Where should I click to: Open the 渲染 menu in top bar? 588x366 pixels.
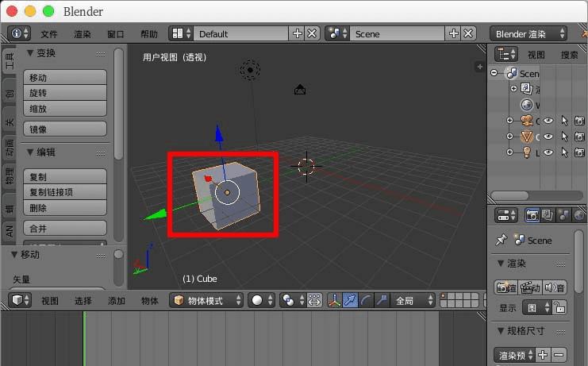tap(83, 34)
